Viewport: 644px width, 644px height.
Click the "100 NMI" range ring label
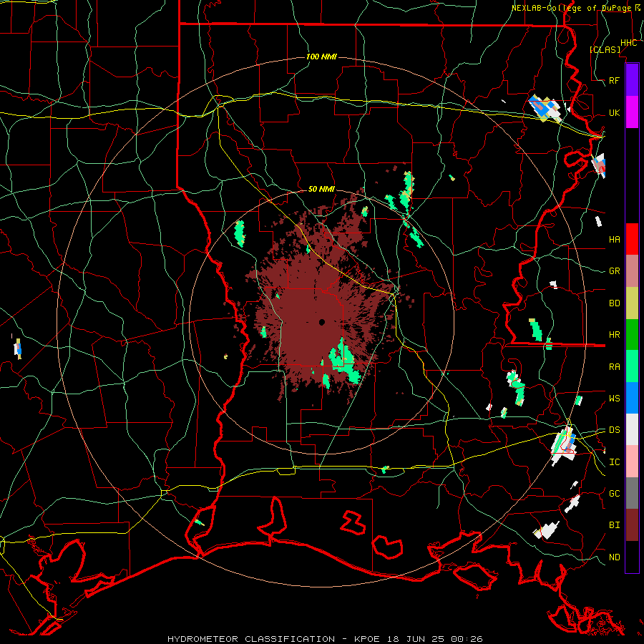(321, 57)
